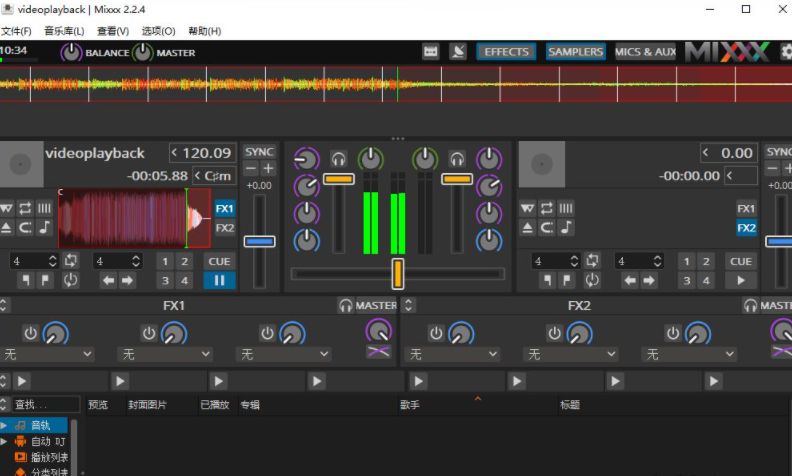Image resolution: width=792 pixels, height=476 pixels.
Task: Enable the third FX2 effect power button
Action: [672, 334]
